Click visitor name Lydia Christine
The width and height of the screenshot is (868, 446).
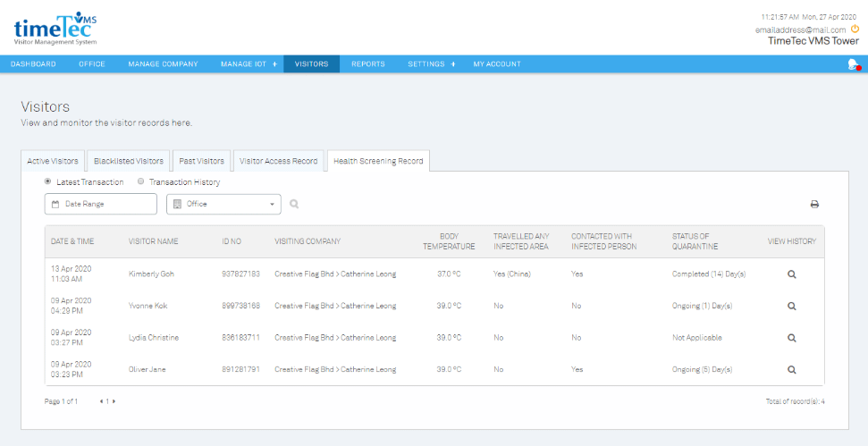154,338
